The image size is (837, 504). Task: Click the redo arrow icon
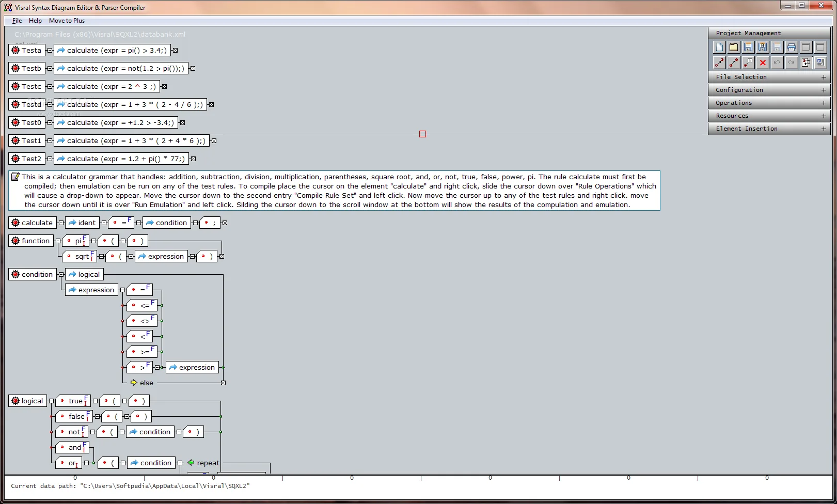(791, 62)
